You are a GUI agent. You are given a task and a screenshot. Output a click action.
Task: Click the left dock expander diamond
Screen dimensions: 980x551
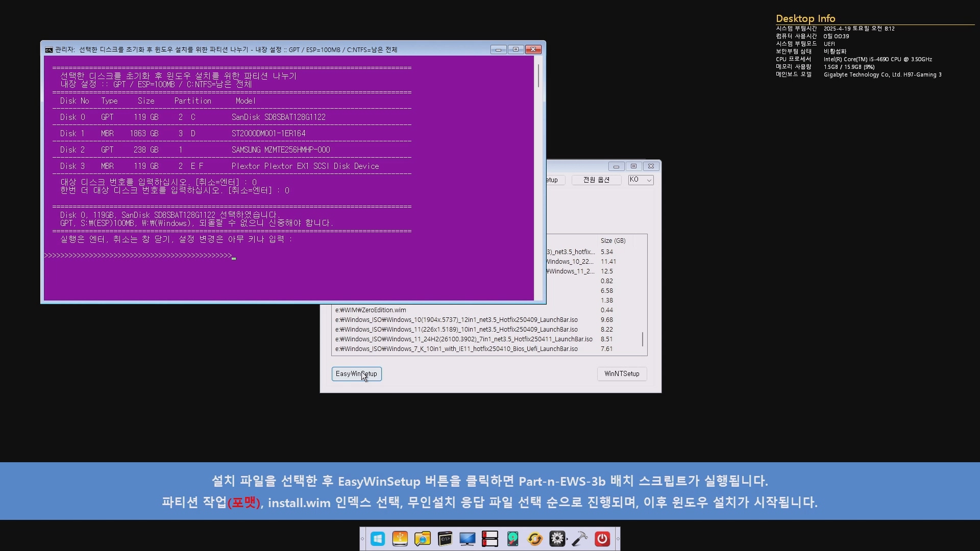tap(362, 539)
